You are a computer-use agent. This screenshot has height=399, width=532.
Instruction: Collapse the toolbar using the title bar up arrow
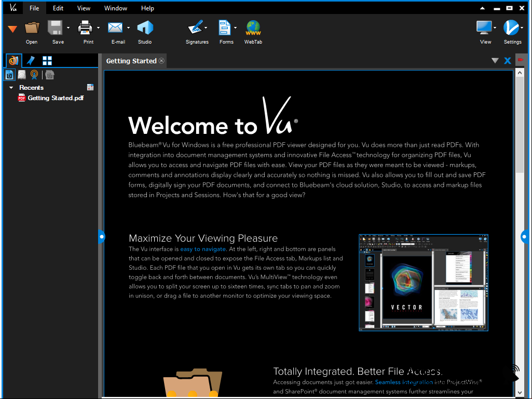483,8
